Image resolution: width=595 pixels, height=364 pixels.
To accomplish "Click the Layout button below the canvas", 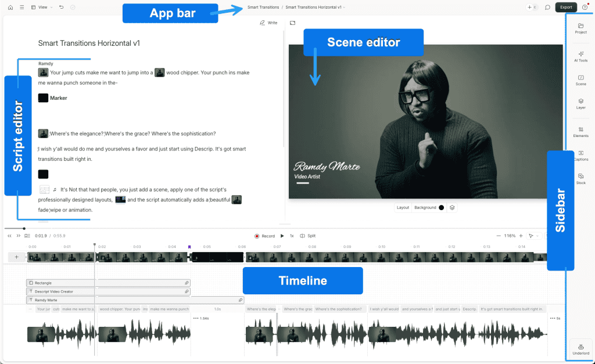I will click(403, 207).
